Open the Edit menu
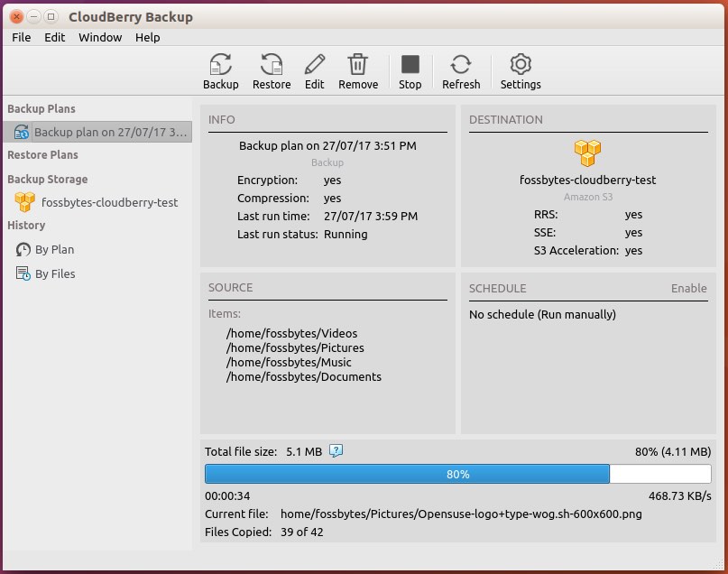This screenshot has width=728, height=574. pyautogui.click(x=54, y=38)
